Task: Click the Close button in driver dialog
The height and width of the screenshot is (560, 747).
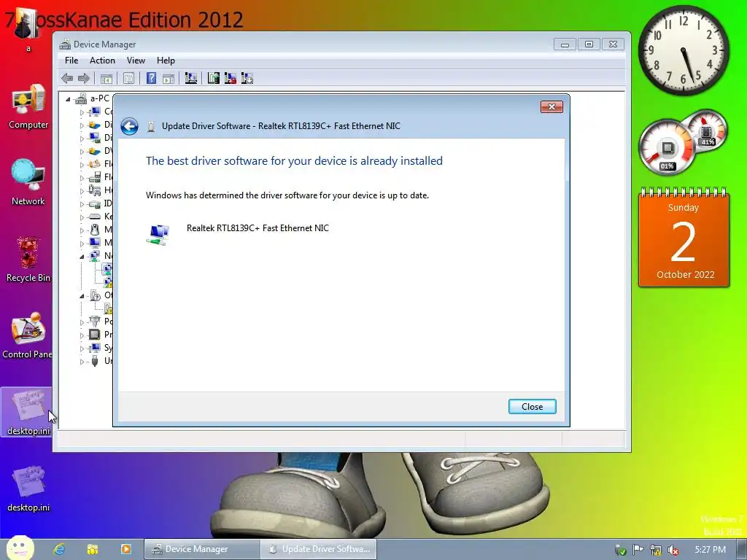Action: tap(532, 407)
